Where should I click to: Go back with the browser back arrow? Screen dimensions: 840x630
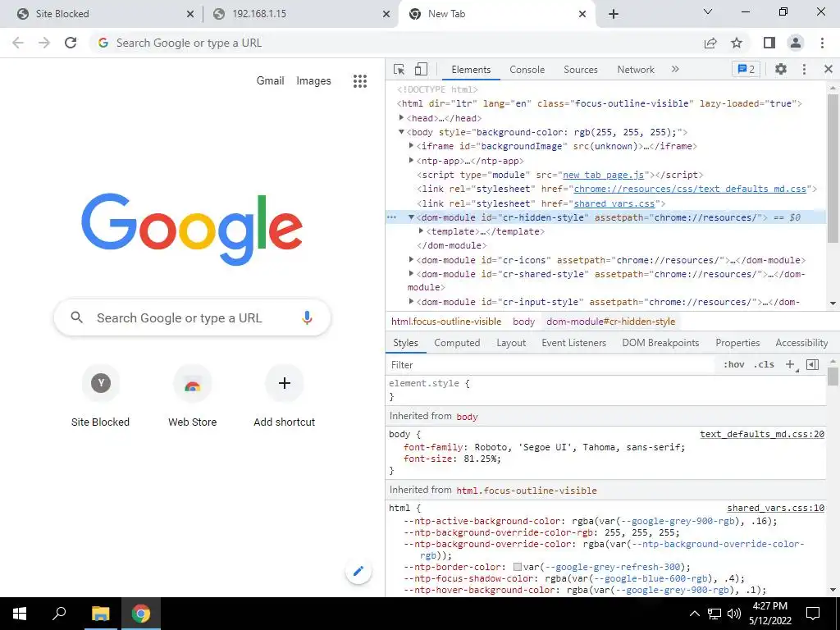click(x=18, y=43)
